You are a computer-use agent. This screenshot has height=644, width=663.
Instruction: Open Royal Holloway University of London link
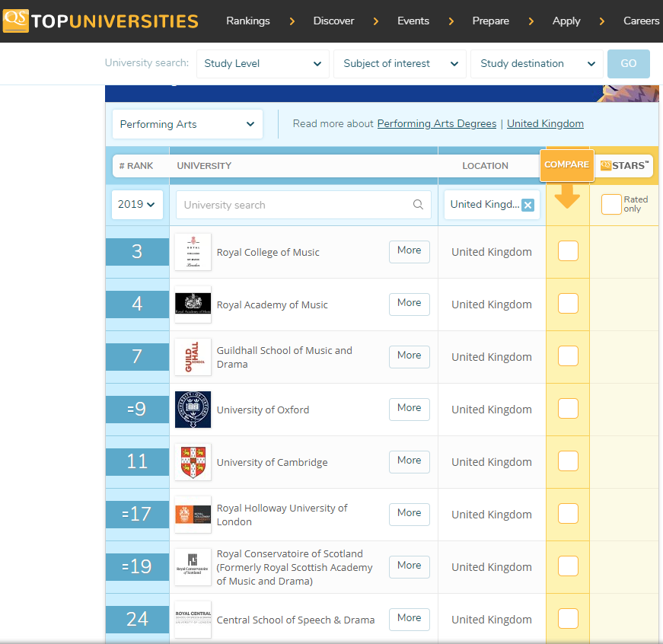coord(282,515)
